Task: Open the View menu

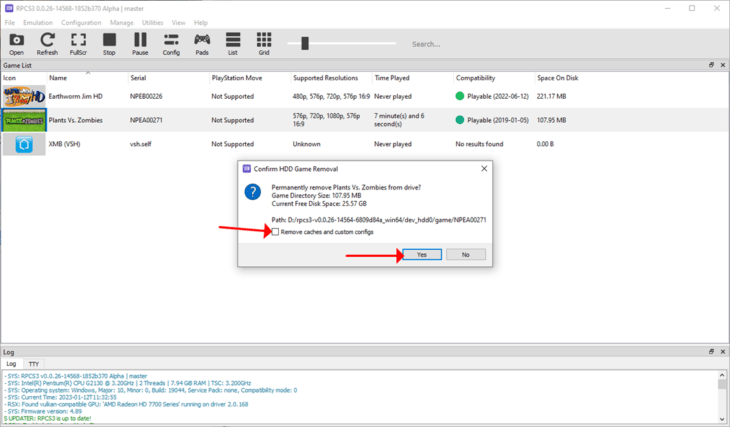Action: coord(178,22)
